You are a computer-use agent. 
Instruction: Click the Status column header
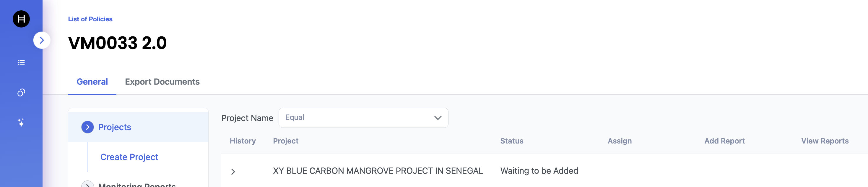(511, 141)
